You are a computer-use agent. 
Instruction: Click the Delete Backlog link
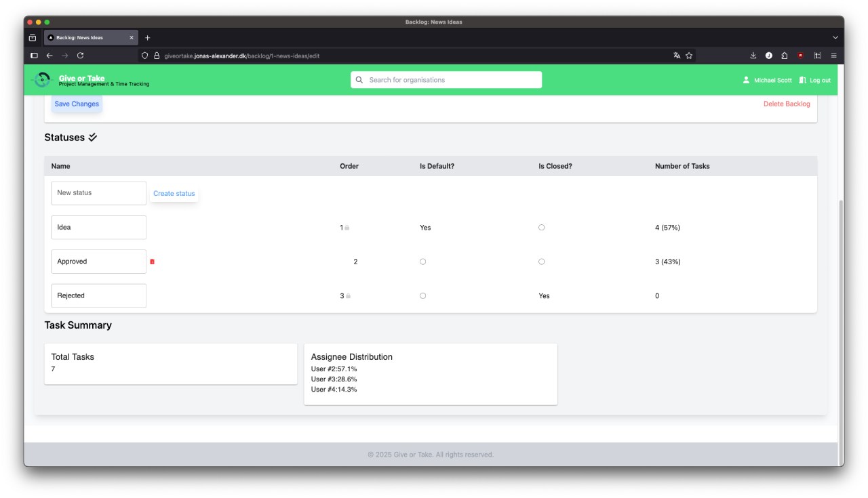pos(787,104)
